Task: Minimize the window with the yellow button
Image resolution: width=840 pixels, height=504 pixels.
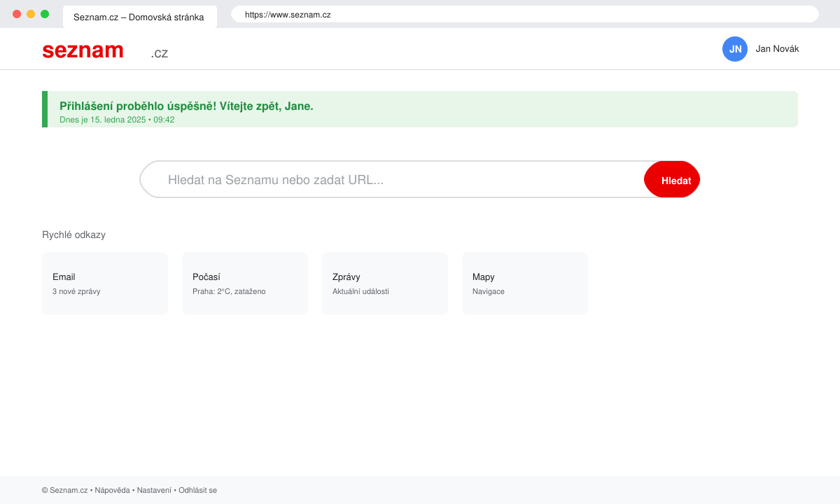Action: 31,14
